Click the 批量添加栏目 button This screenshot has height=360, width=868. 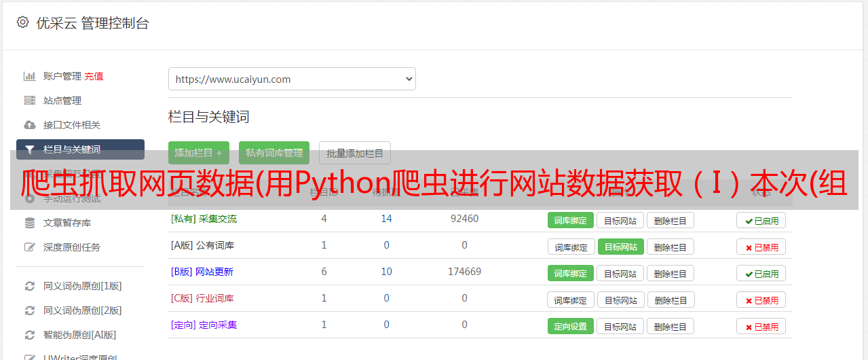click(355, 153)
